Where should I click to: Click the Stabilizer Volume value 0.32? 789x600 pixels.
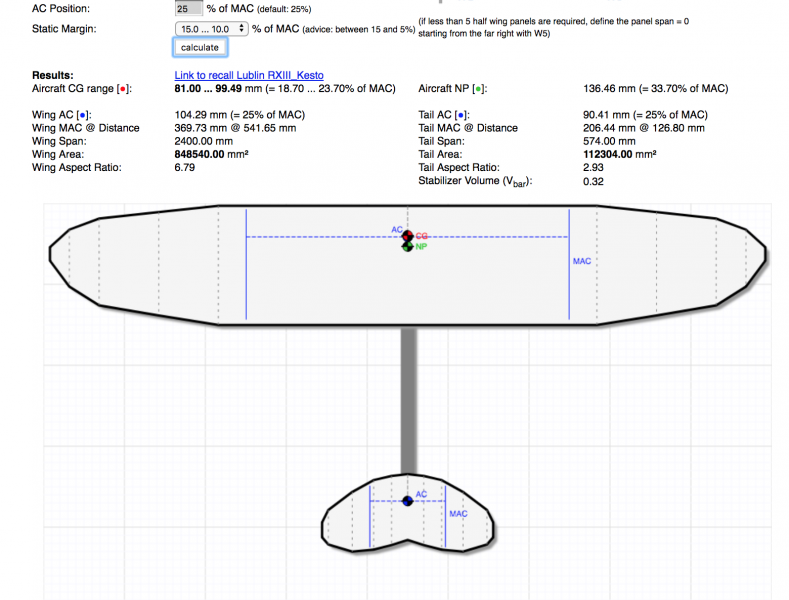click(592, 181)
